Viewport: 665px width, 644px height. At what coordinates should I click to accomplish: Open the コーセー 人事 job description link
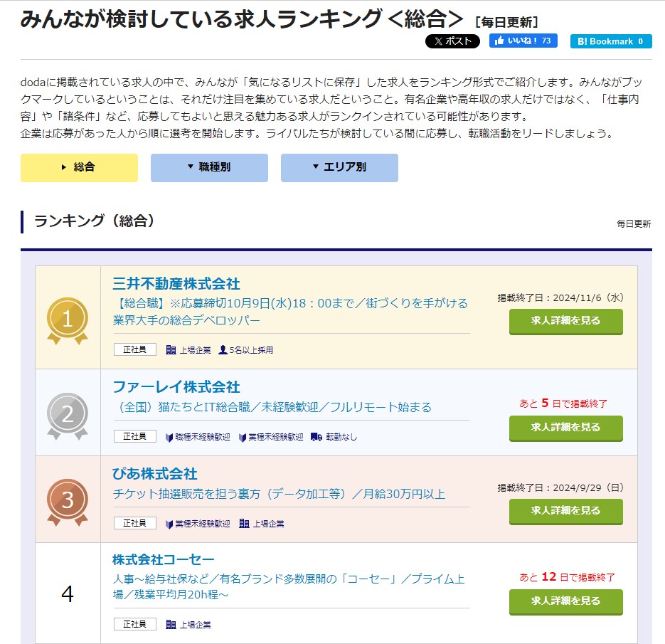pyautogui.click(x=289, y=587)
